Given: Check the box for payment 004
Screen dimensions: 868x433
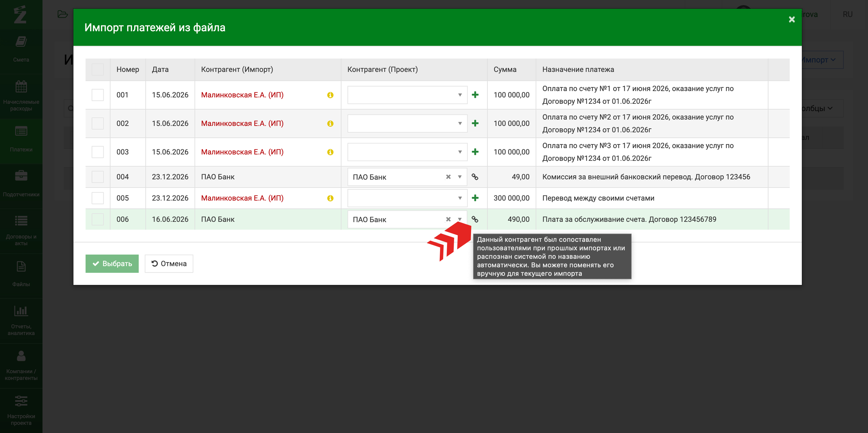Looking at the screenshot, I should pyautogui.click(x=98, y=177).
